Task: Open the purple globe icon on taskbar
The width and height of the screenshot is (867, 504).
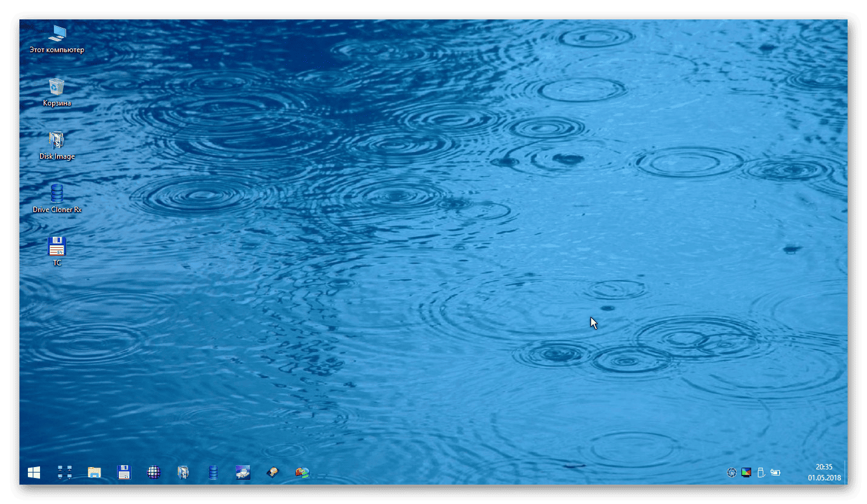Action: [x=154, y=472]
